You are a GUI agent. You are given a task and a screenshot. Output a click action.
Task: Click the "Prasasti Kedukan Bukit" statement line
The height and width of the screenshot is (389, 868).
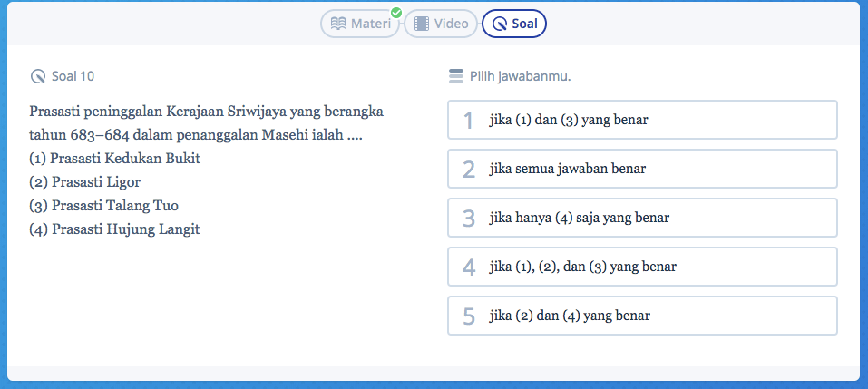[114, 158]
